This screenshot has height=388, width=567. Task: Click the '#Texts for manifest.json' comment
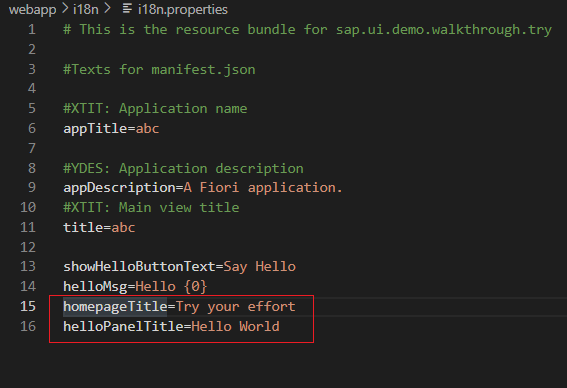pyautogui.click(x=159, y=69)
